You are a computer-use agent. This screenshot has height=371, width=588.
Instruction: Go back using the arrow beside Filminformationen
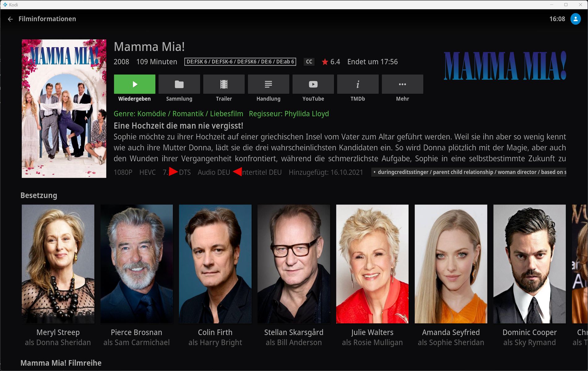10,19
